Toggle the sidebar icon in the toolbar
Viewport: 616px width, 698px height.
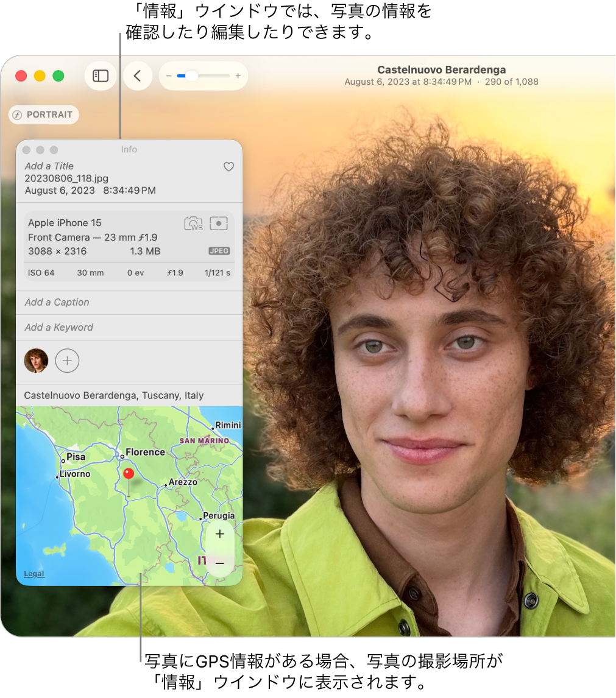click(x=100, y=76)
